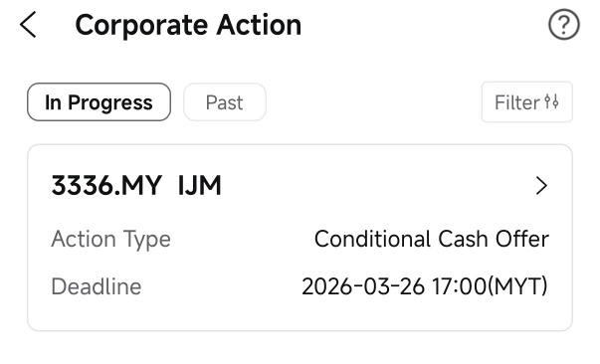Image resolution: width=600 pixels, height=364 pixels.
Task: Select the 3336.MY stock code text
Action: pos(106,186)
